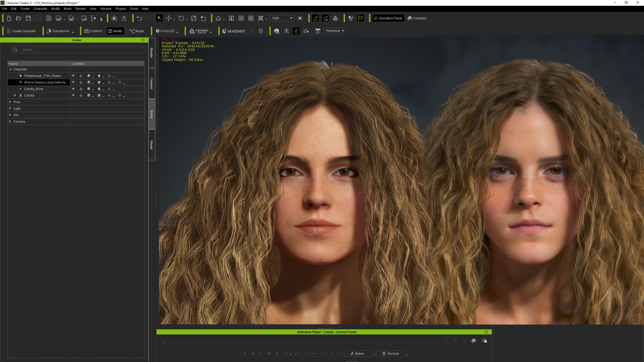Click the Scene search input field
644x362 pixels.
coord(78,50)
